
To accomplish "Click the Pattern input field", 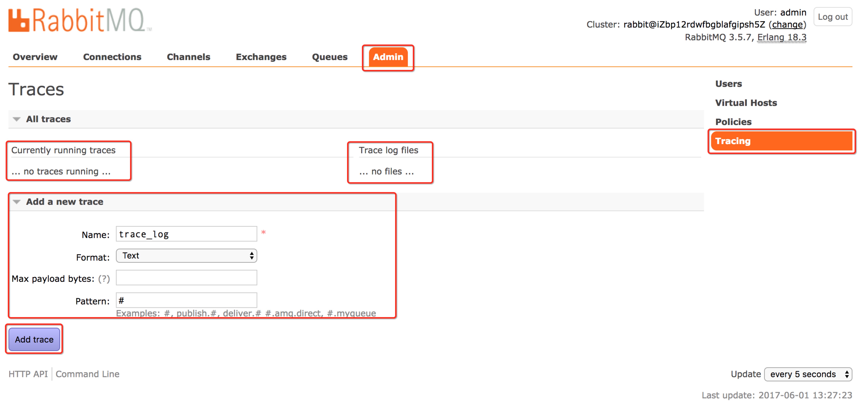I will (x=186, y=300).
